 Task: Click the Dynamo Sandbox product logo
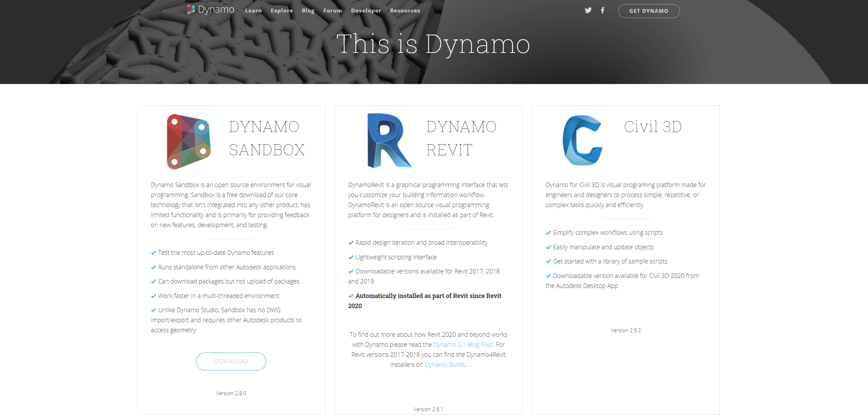tap(188, 141)
